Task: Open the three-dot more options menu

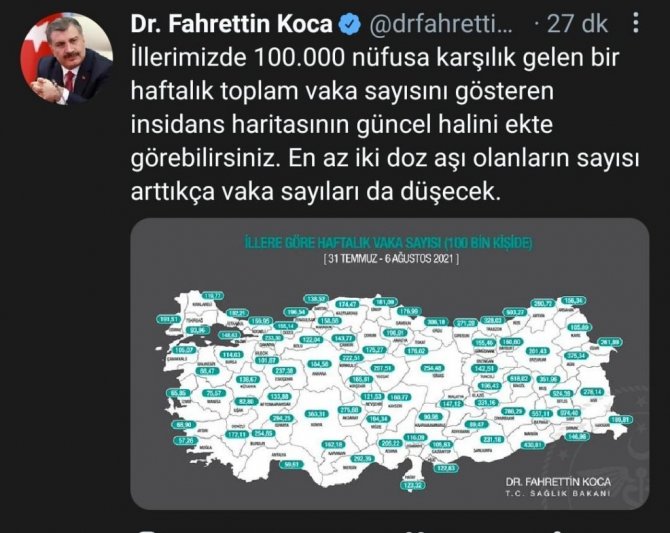Action: tap(636, 22)
